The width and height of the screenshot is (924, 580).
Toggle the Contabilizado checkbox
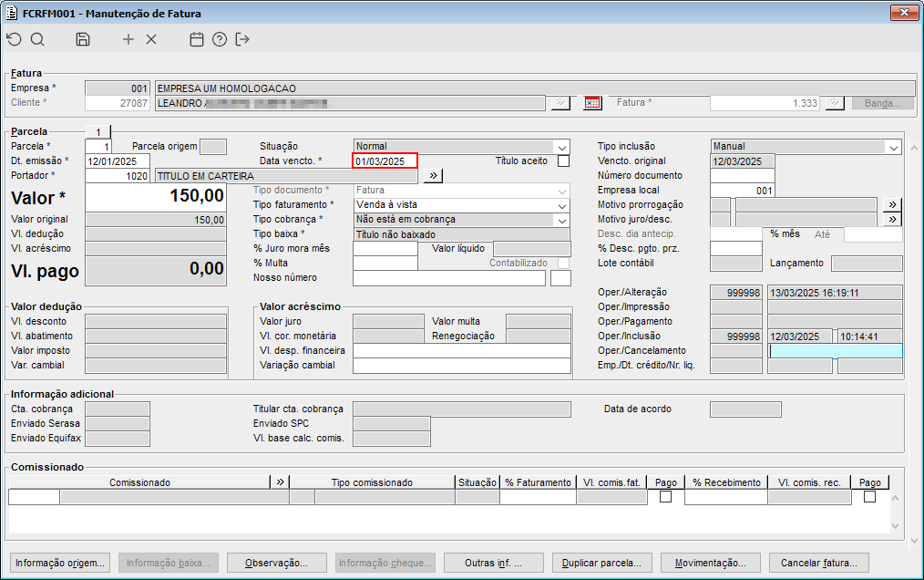563,264
